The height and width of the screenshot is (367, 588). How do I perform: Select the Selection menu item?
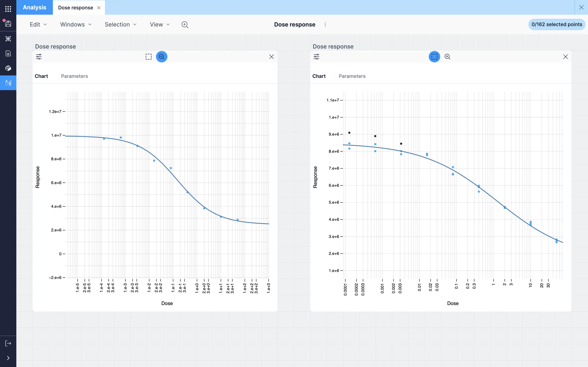pyautogui.click(x=117, y=24)
